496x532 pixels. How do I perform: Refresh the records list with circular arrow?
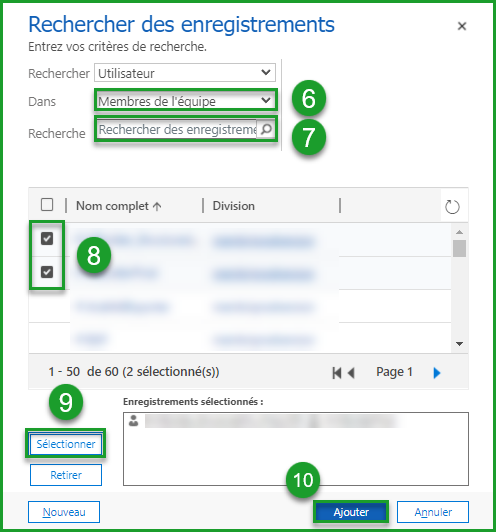[452, 207]
